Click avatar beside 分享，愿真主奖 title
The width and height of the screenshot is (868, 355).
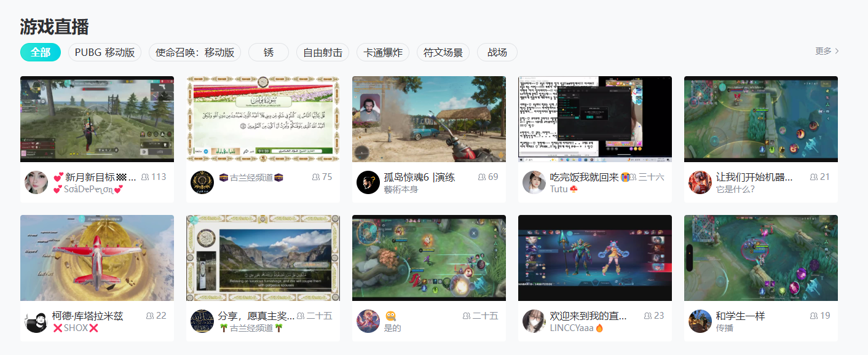point(202,321)
